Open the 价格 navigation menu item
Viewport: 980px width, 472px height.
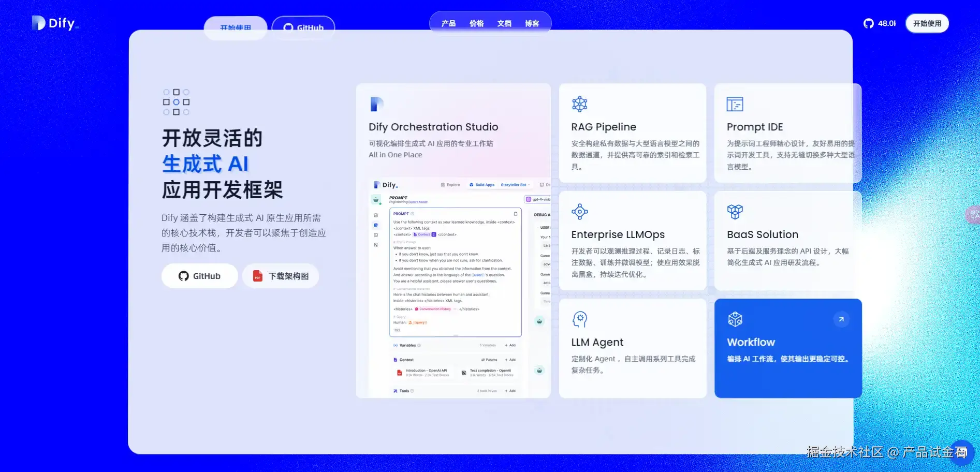click(x=476, y=23)
